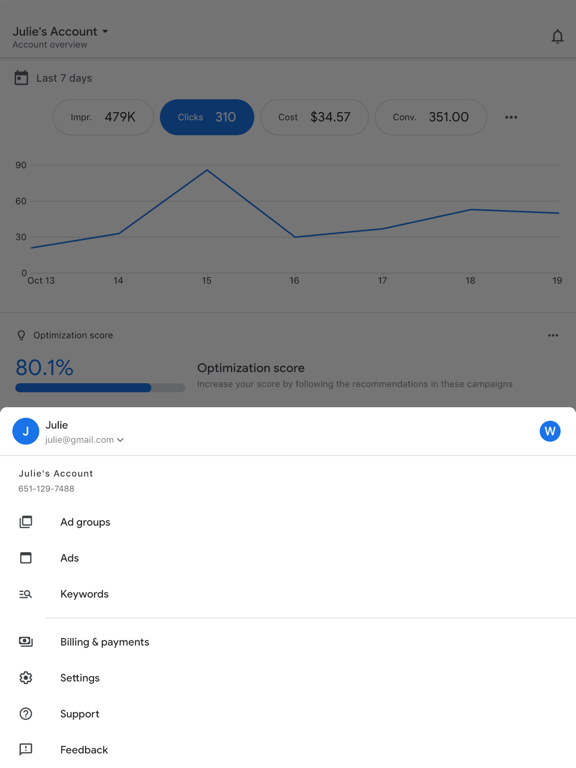Open Ad groups menu item
The width and height of the screenshot is (576, 768).
pyautogui.click(x=288, y=522)
